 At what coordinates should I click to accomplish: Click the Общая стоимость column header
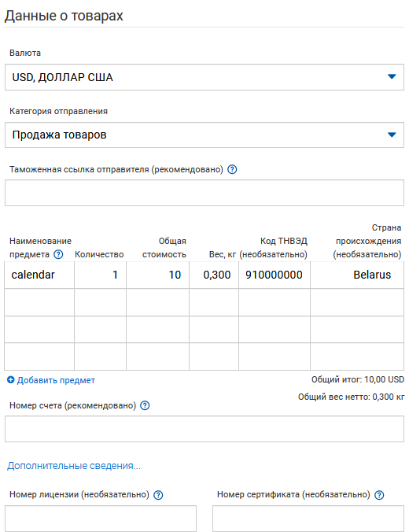[164, 248]
